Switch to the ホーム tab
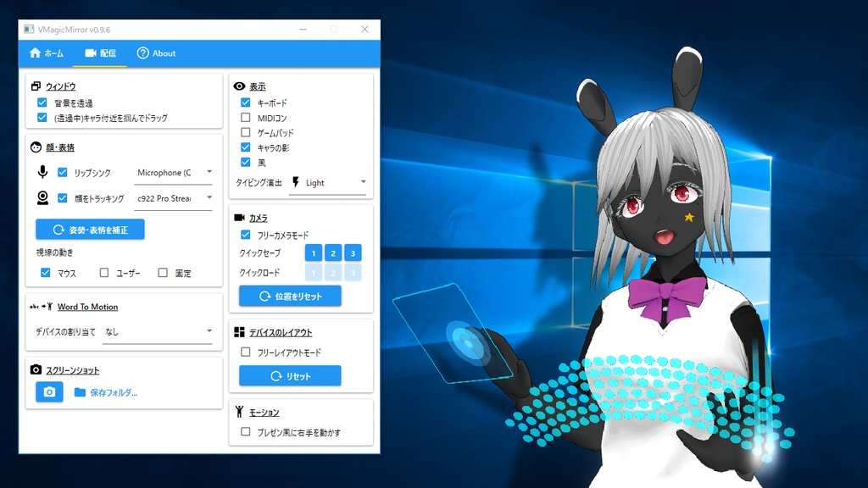The width and height of the screenshot is (868, 488). 47,53
